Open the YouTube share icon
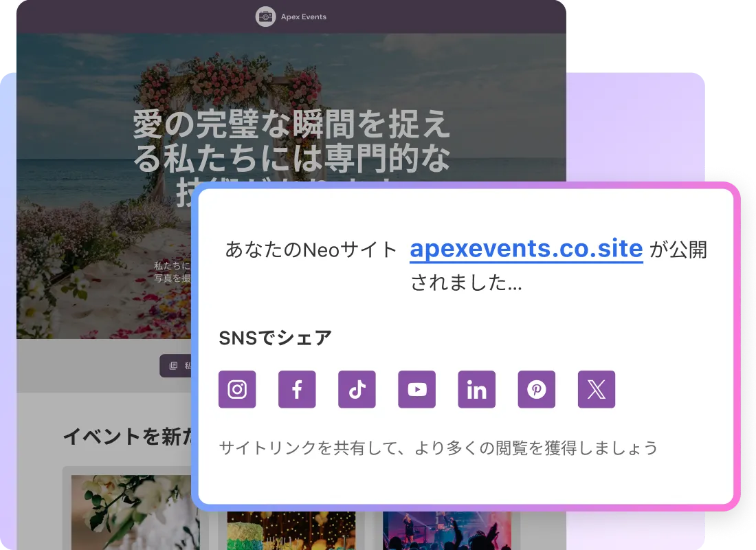 pyautogui.click(x=417, y=389)
